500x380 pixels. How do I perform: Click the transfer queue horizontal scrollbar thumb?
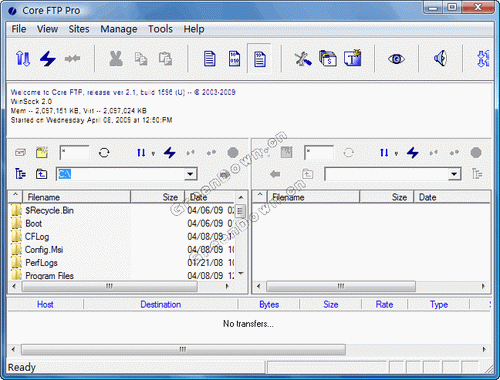click(183, 349)
